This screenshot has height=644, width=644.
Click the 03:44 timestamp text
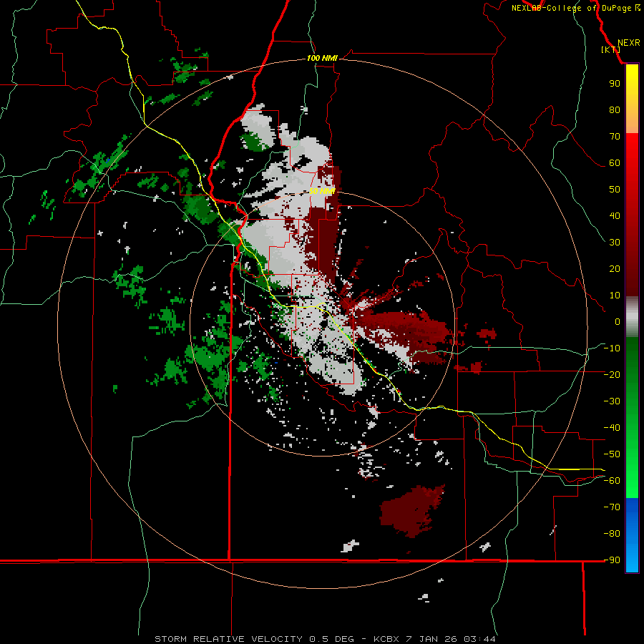(479, 639)
